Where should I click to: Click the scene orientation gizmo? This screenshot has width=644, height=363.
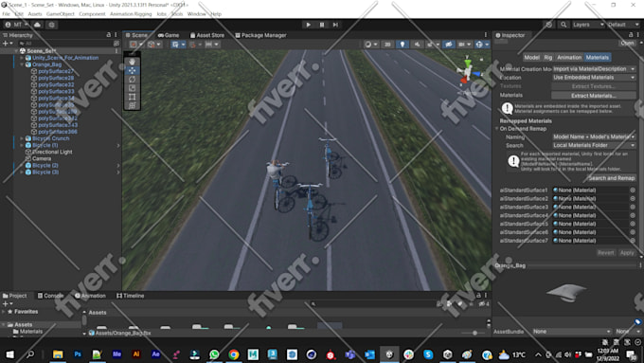click(x=468, y=71)
